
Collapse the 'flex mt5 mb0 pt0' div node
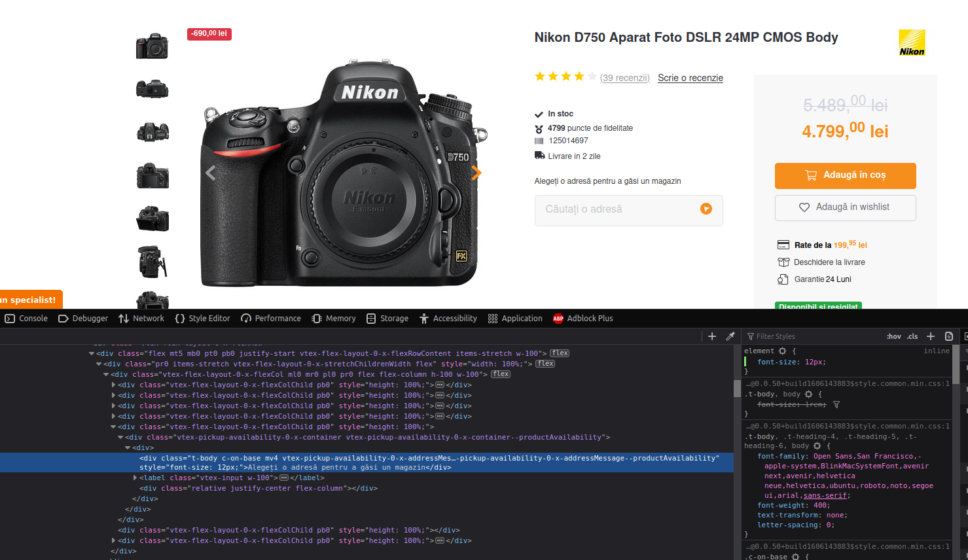(x=92, y=353)
